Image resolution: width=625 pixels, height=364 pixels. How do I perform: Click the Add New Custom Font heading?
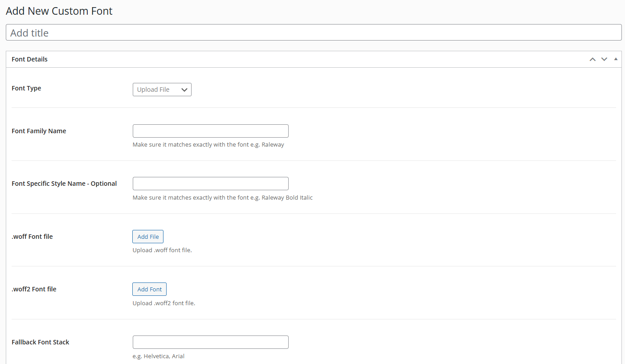tap(59, 11)
